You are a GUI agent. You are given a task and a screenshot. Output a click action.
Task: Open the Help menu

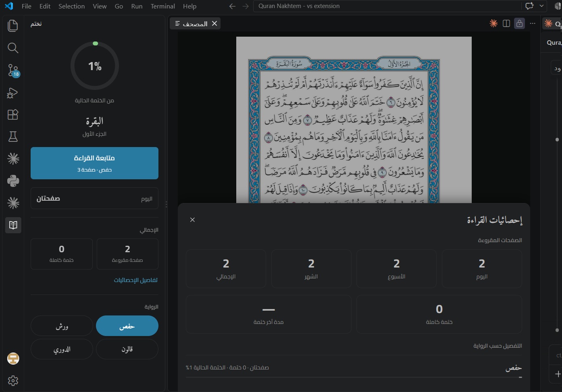pyautogui.click(x=189, y=6)
